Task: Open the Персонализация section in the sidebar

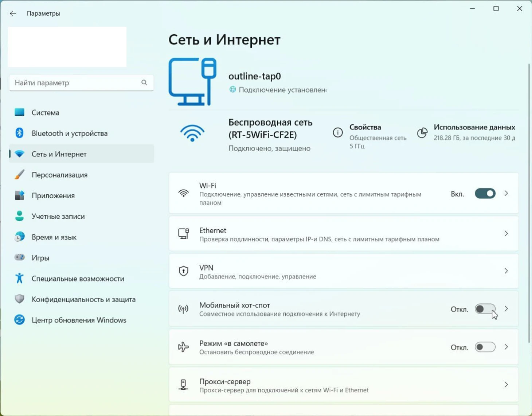Action: tap(59, 175)
